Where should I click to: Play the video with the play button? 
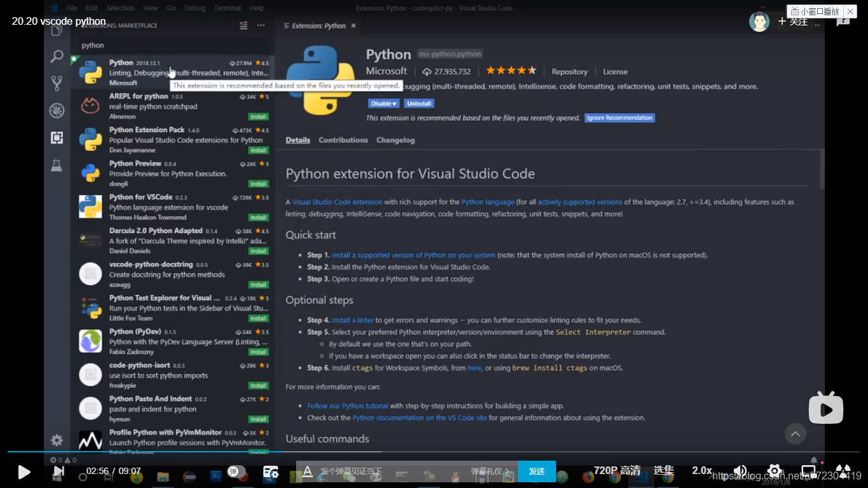24,471
